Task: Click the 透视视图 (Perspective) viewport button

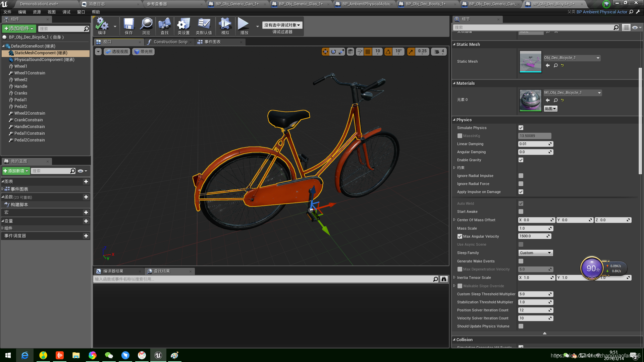Action: (x=117, y=52)
